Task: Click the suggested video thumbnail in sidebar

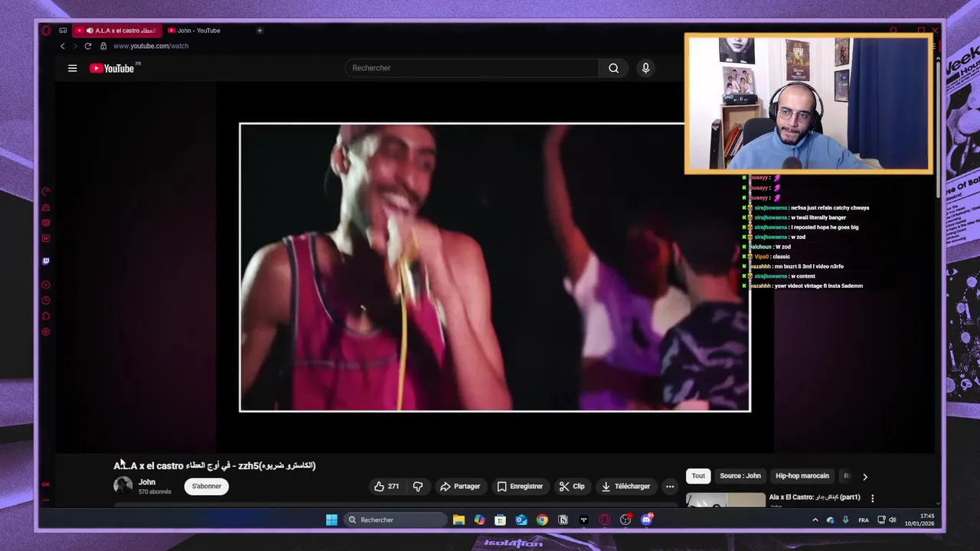Action: (725, 500)
